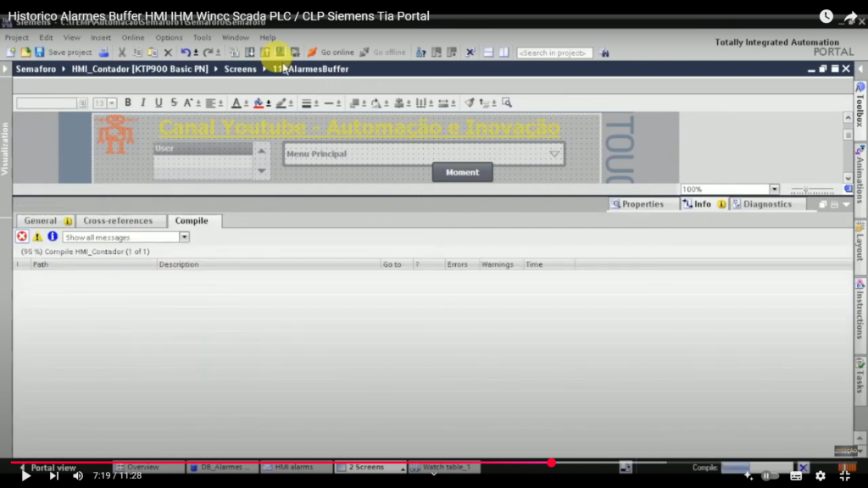The image size is (868, 488).
Task: Click the Save project button
Action: [x=63, y=53]
